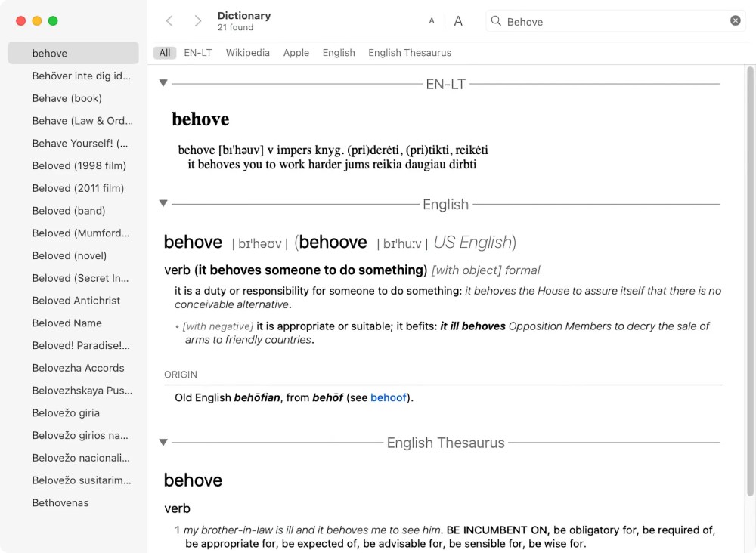Select the All dictionaries tab
The width and height of the screenshot is (756, 553).
(x=165, y=53)
